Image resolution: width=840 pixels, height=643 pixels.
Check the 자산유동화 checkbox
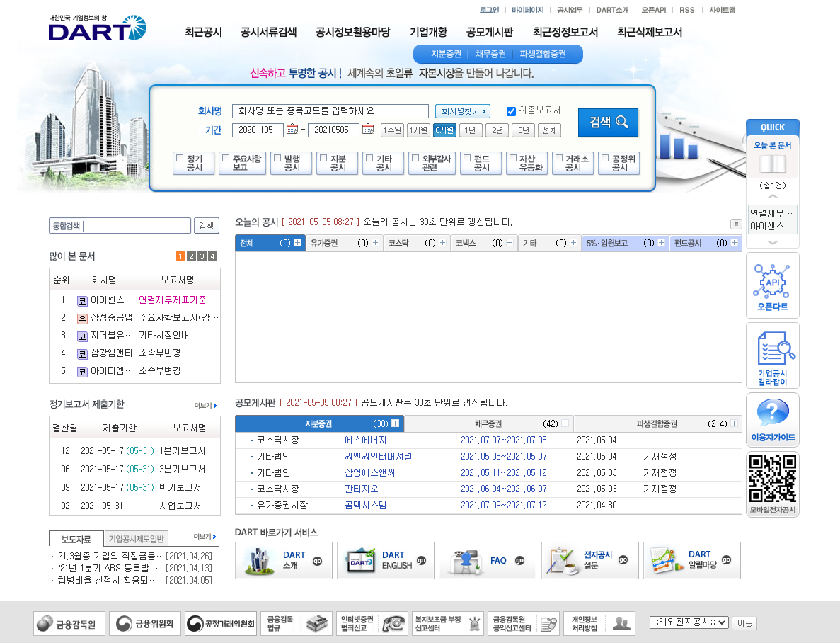click(x=513, y=158)
